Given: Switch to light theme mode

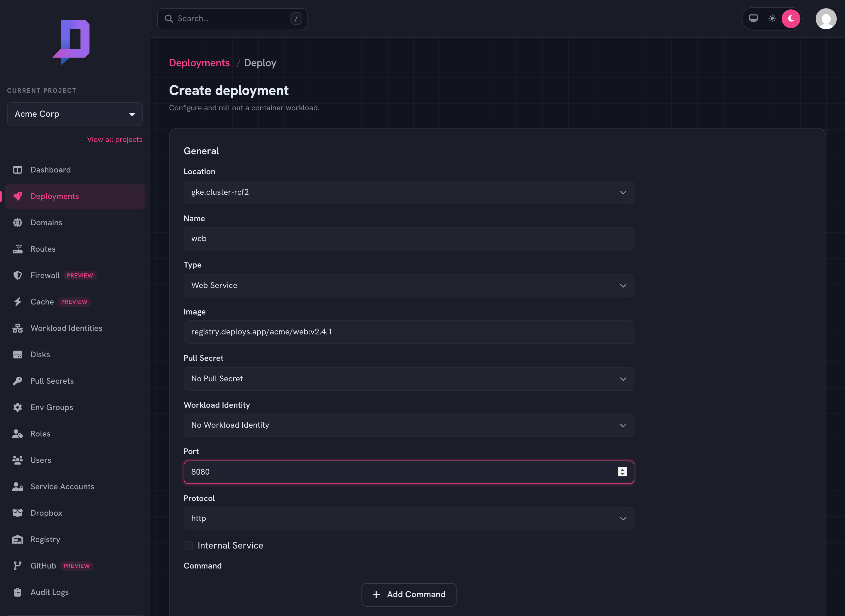Looking at the screenshot, I should pyautogui.click(x=772, y=18).
